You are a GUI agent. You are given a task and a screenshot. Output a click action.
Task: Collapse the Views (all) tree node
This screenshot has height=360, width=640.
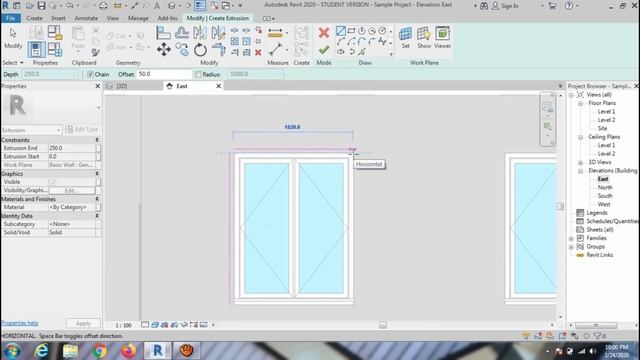click(x=571, y=95)
